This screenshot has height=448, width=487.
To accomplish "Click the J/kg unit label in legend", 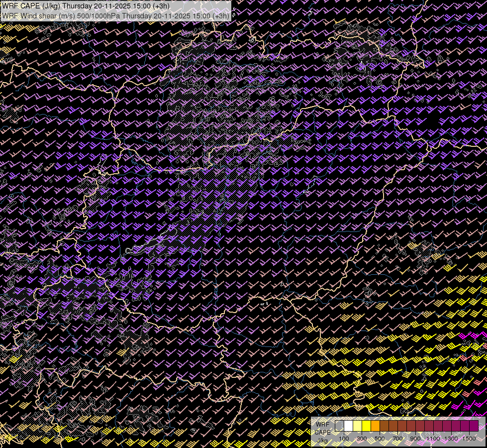I will 322,441.
